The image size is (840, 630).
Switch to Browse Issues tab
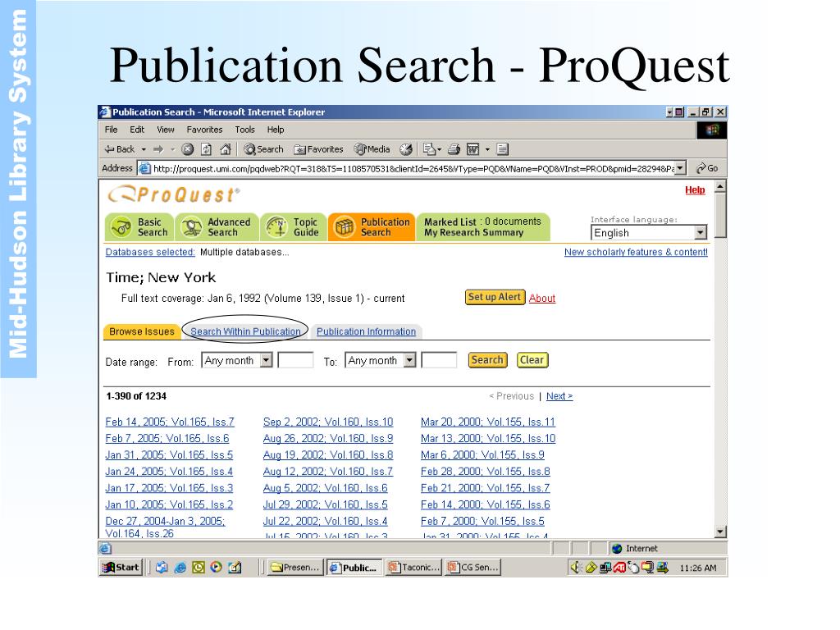point(141,331)
